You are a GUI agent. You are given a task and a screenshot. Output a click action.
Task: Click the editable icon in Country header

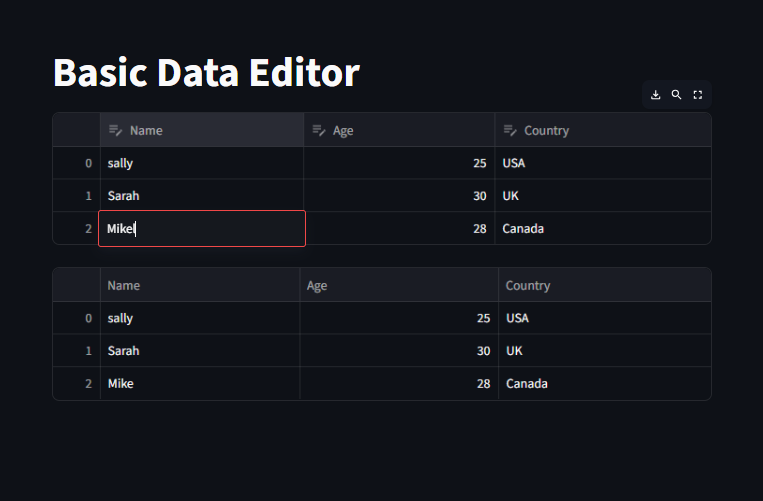(510, 130)
